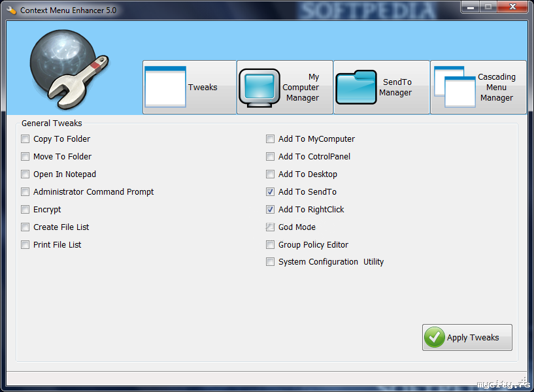
Task: Toggle the God Mode checkbox
Action: coord(270,227)
